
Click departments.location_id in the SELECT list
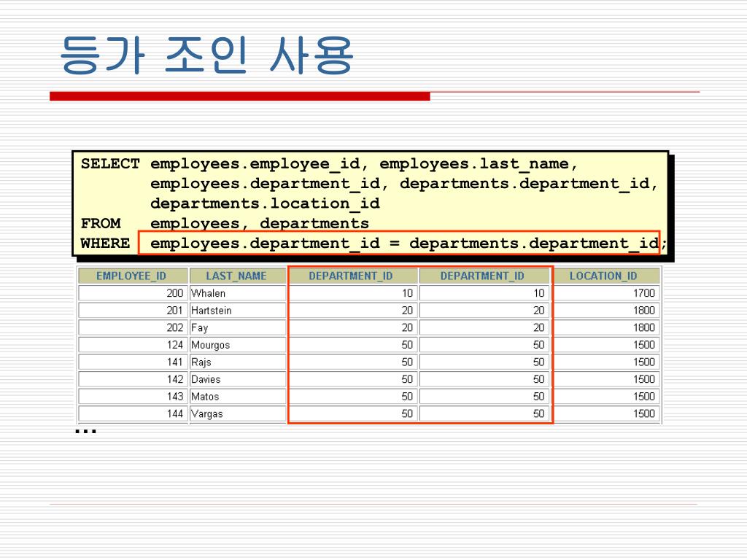click(x=265, y=204)
